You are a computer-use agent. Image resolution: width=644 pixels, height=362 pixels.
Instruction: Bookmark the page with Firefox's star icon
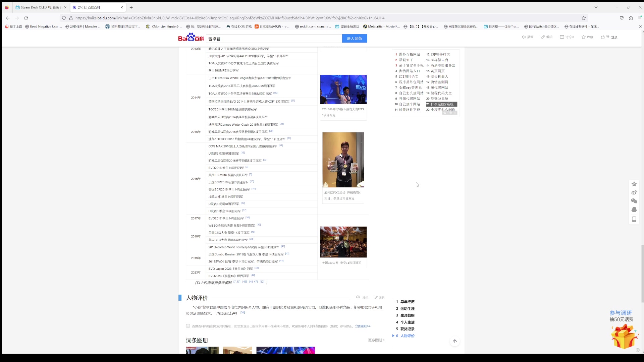[584, 18]
